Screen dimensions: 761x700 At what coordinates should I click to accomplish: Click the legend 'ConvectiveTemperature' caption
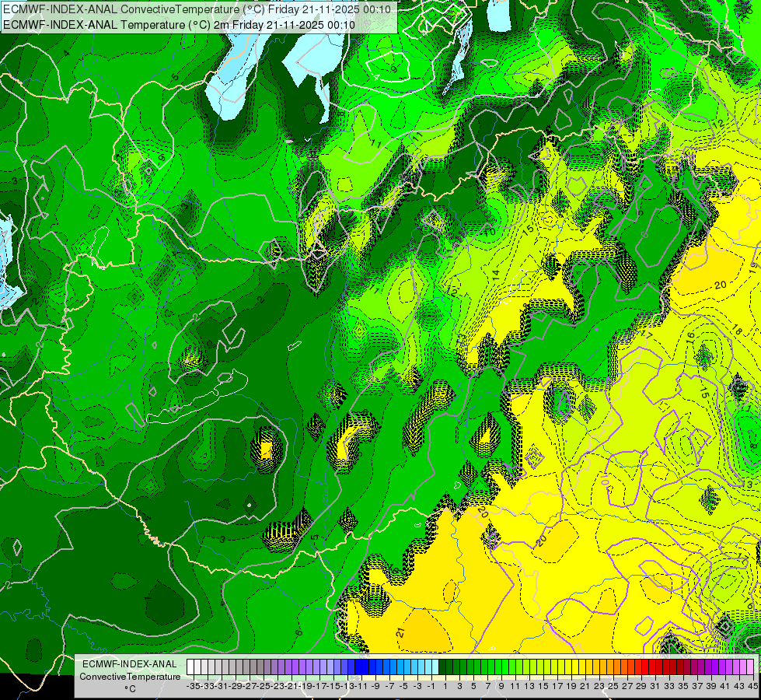pyautogui.click(x=130, y=676)
